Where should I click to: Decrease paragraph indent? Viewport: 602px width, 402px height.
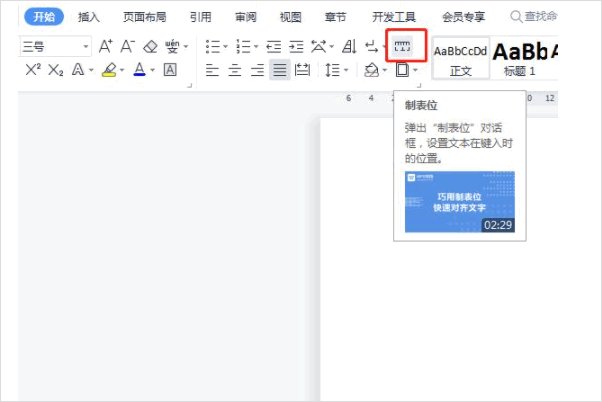(x=274, y=47)
